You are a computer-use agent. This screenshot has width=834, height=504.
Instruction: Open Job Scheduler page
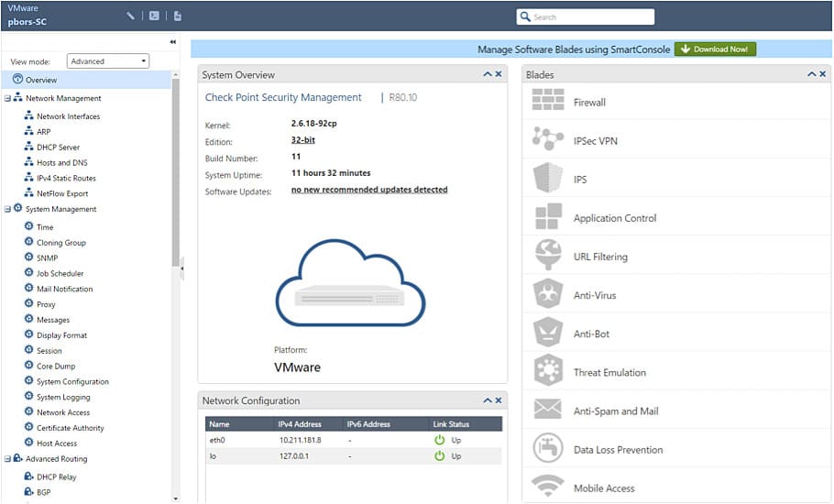pyautogui.click(x=60, y=273)
